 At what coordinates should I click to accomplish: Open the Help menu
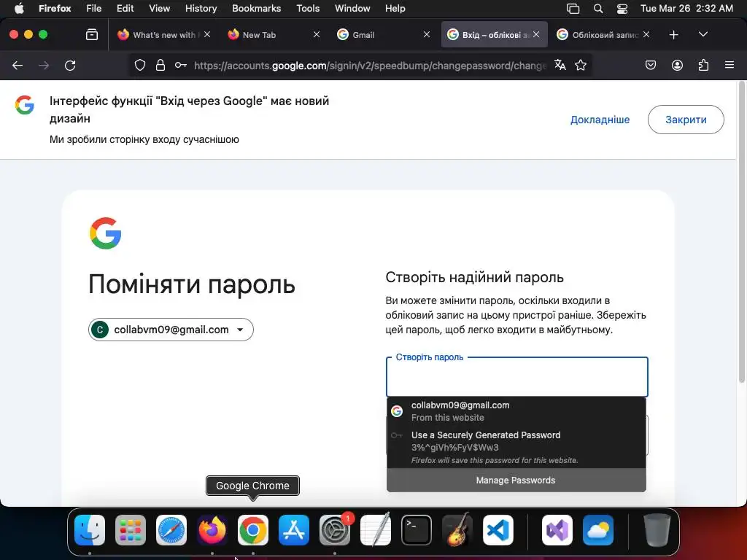tap(395, 8)
